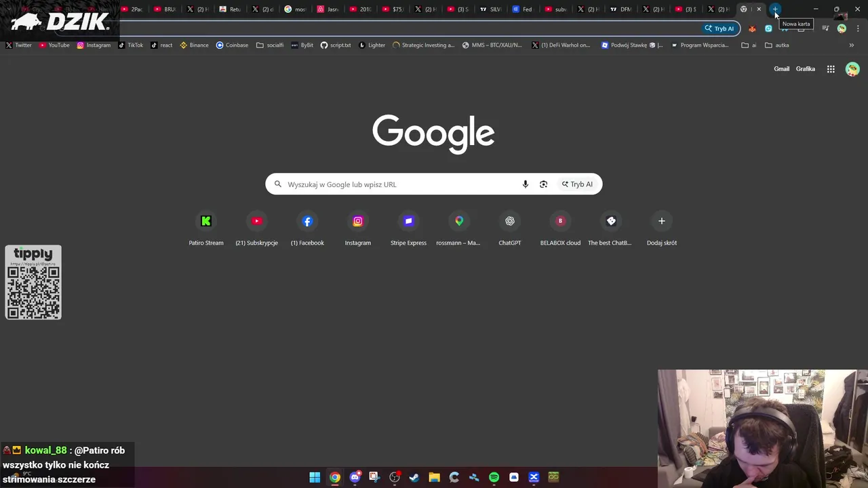This screenshot has height=488, width=868.
Task: Open the rossmann Maps shortcut
Action: click(x=458, y=229)
